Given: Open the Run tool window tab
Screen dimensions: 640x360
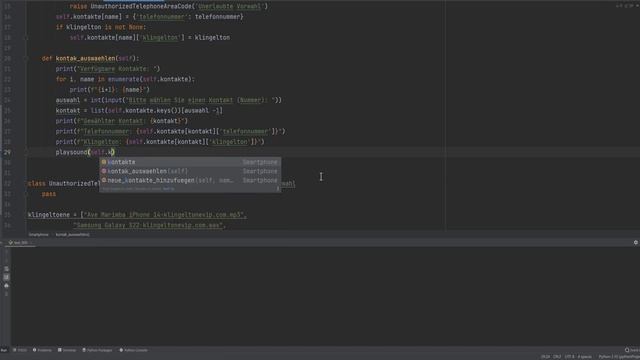Looking at the screenshot, I should click(4, 350).
